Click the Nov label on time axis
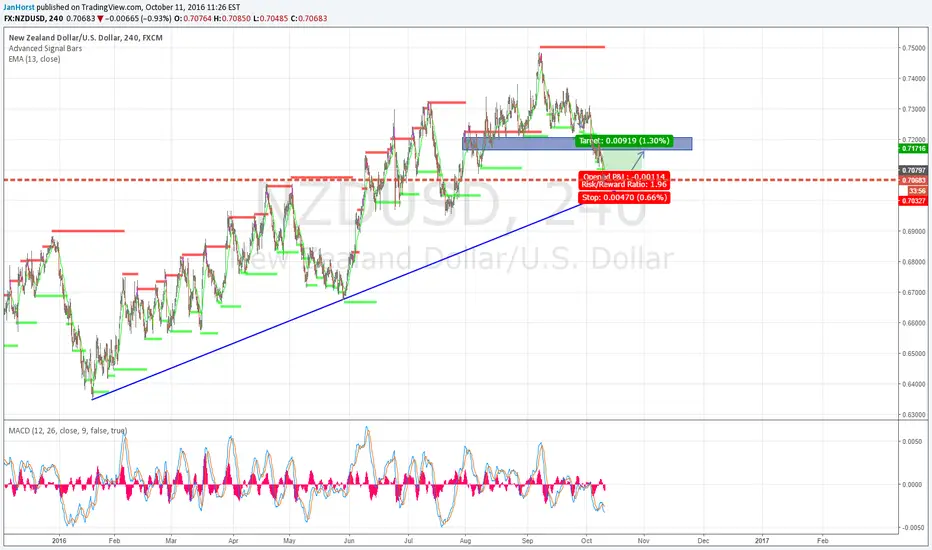This screenshot has width=932, height=550. (x=643, y=540)
